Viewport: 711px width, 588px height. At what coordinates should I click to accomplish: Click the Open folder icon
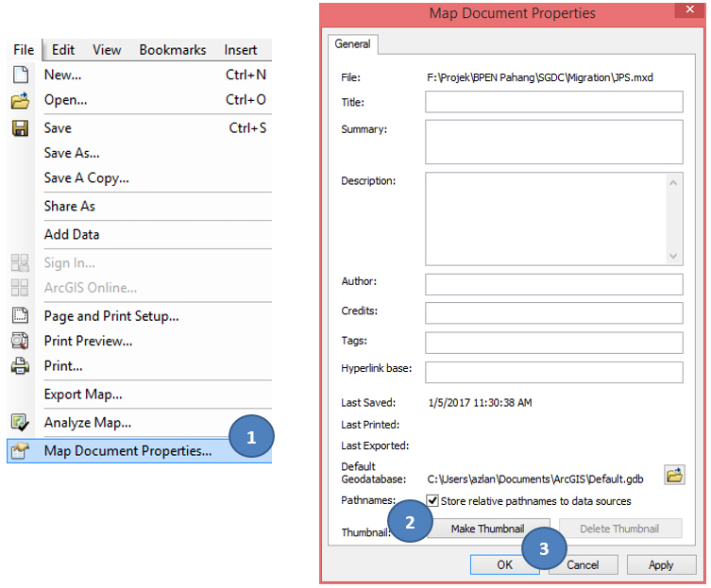[x=21, y=100]
